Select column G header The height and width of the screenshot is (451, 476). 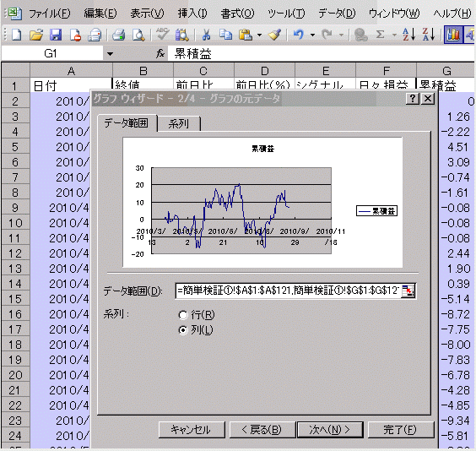pos(446,70)
